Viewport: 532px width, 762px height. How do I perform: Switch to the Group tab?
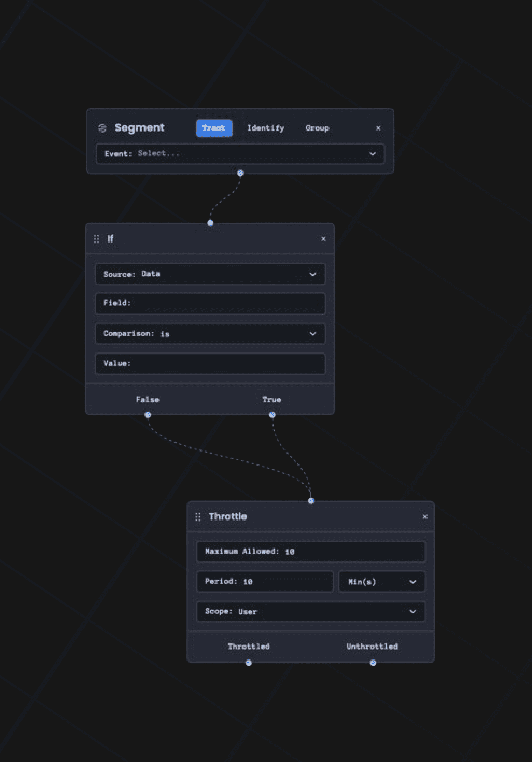coord(317,128)
